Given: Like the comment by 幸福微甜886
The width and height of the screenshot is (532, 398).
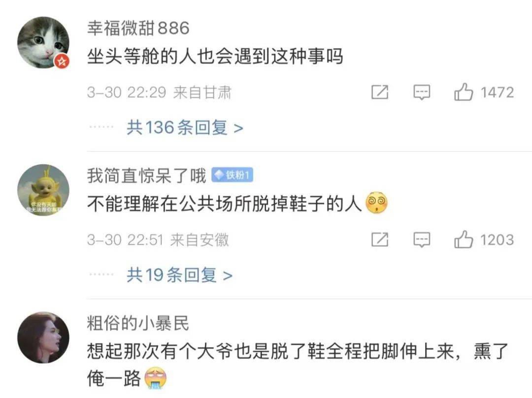Looking at the screenshot, I should [464, 92].
